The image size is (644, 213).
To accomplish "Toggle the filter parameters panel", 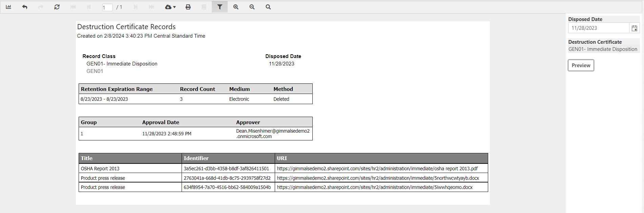I will click(x=220, y=7).
